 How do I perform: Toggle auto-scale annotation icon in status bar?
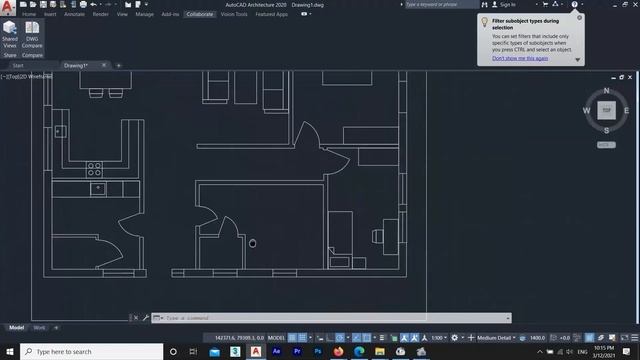[x=414, y=338]
